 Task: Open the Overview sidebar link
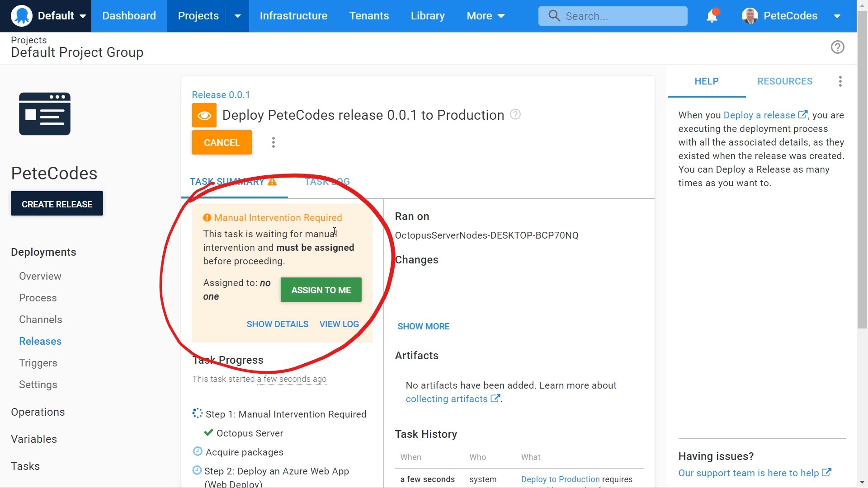[x=40, y=276]
